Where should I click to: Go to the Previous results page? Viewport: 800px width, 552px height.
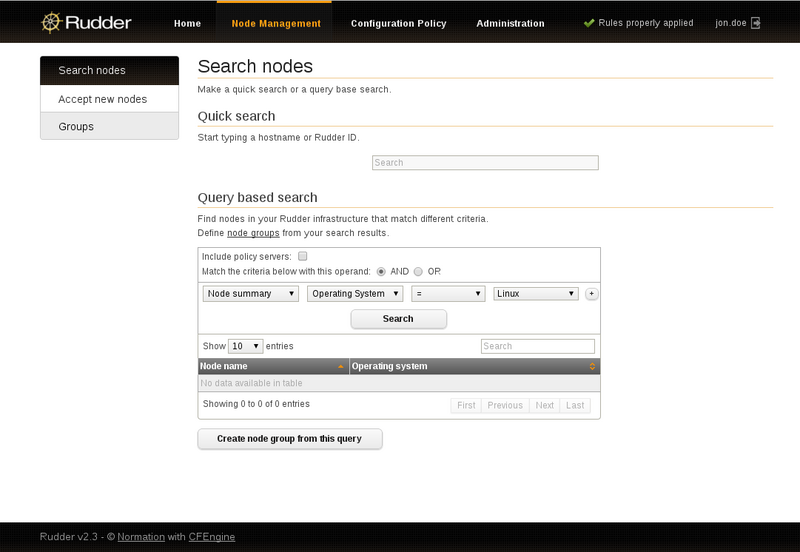505,405
